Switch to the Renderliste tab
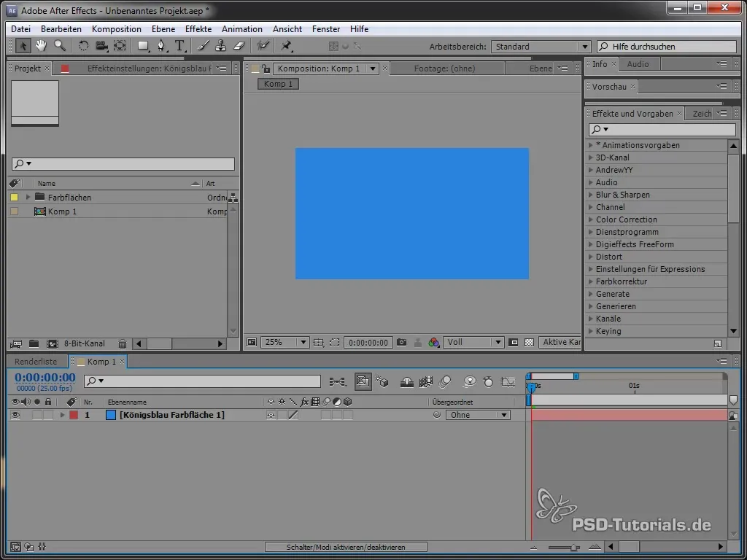The height and width of the screenshot is (560, 747). pyautogui.click(x=36, y=362)
